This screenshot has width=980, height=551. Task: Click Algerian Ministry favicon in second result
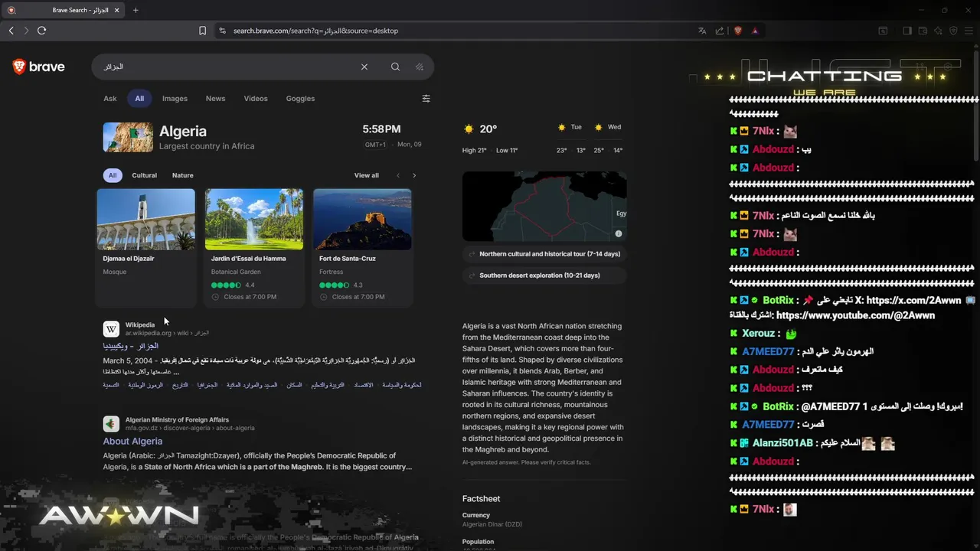click(x=111, y=424)
